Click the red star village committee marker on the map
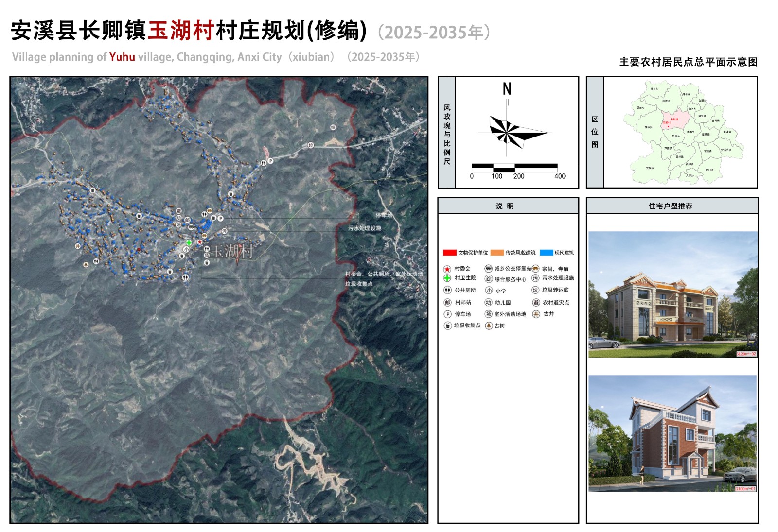 pyautogui.click(x=199, y=241)
